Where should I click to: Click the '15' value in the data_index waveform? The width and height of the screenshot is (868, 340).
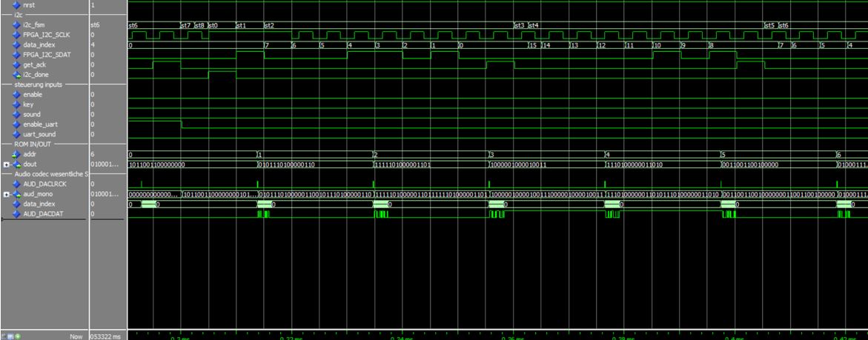tap(532, 45)
